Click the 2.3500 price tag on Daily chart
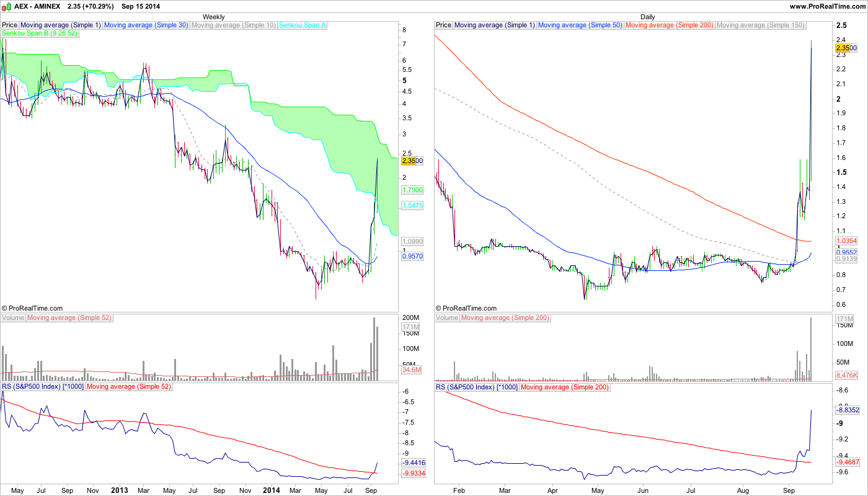Image resolution: width=868 pixels, height=496 pixels. click(846, 48)
